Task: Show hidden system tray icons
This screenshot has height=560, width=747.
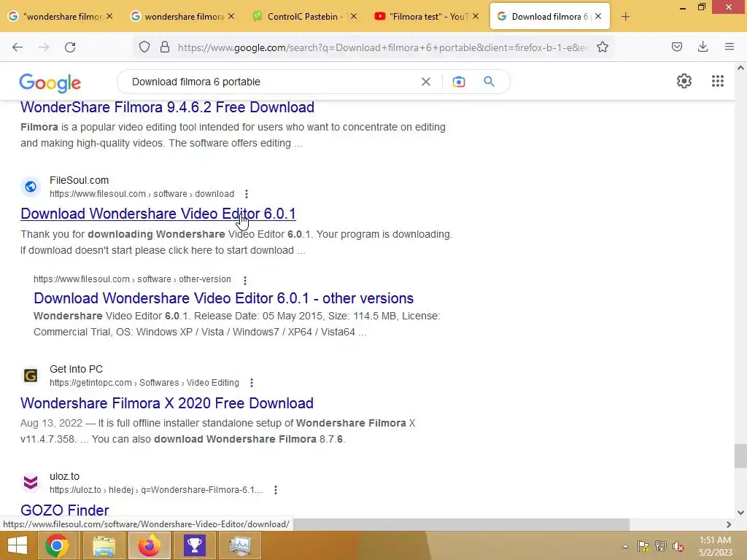Action: point(625,546)
